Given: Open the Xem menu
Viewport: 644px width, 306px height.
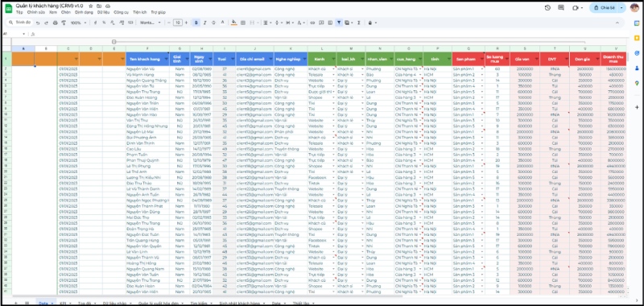Looking at the screenshot, I should [52, 13].
